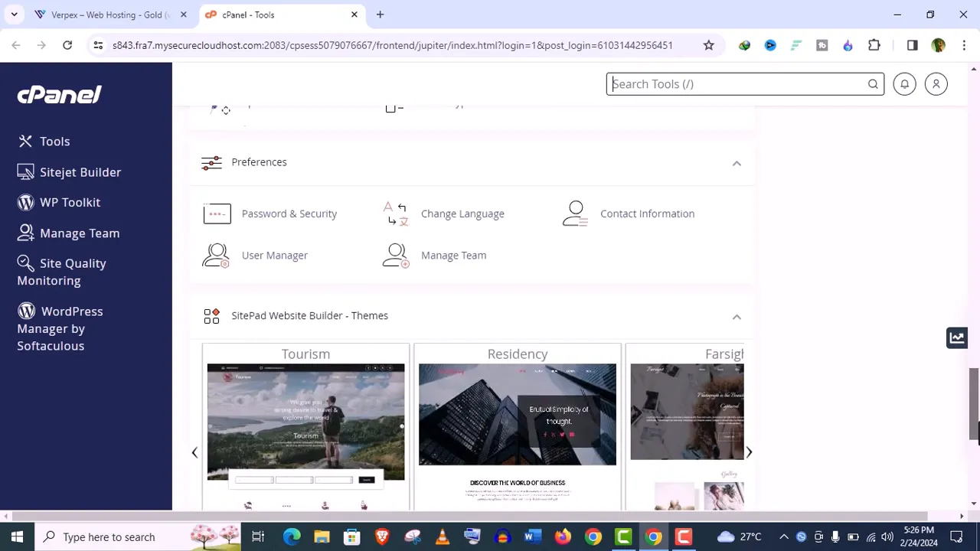Click the SitePad Website Builder - Themes heading
The width and height of the screenshot is (980, 551).
pyautogui.click(x=309, y=315)
